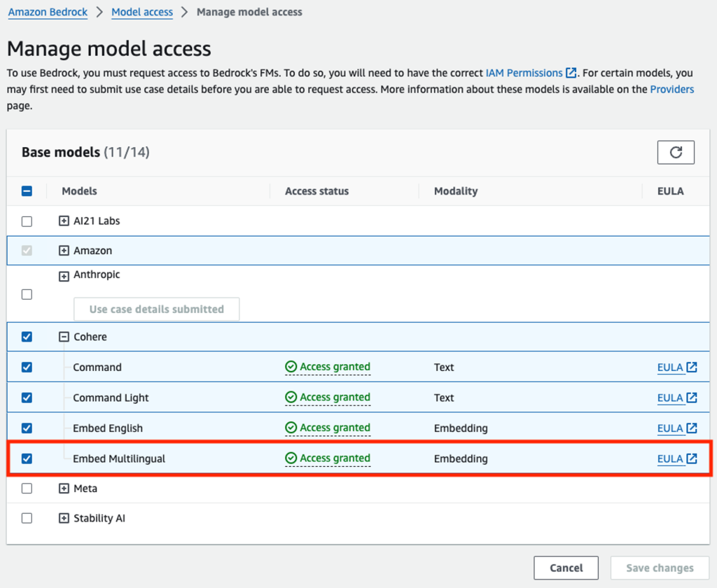717x588 pixels.
Task: Open the Embed Multilingual EULA external link icon
Action: (692, 458)
